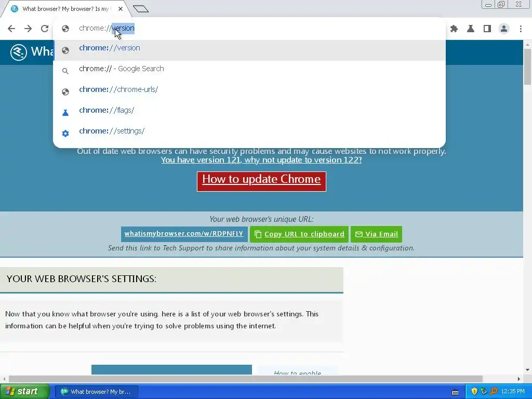Open a new tab with the new-tab button
Viewport: 532px width, 399px height.
(141, 9)
